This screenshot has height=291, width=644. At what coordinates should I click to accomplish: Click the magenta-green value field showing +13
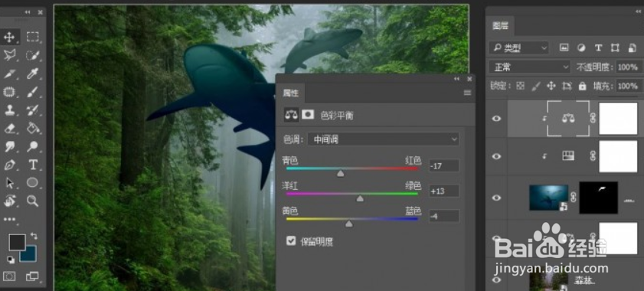click(x=444, y=191)
